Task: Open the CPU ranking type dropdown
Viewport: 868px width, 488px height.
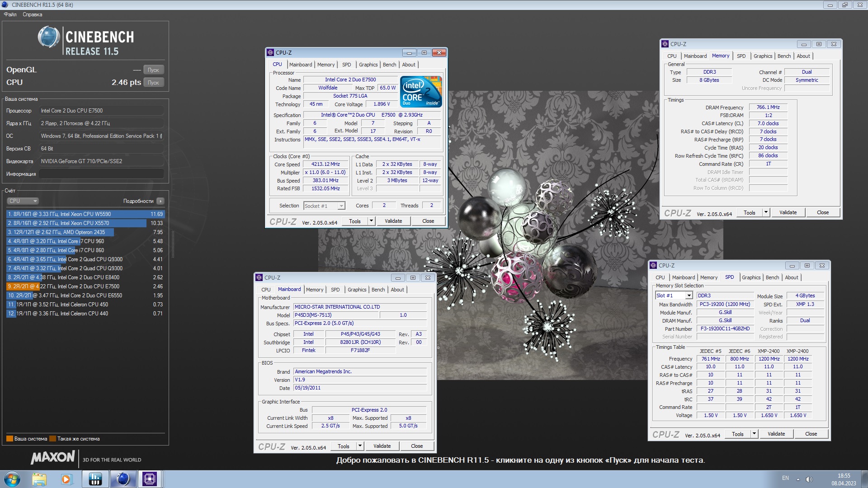Action: pos(23,201)
